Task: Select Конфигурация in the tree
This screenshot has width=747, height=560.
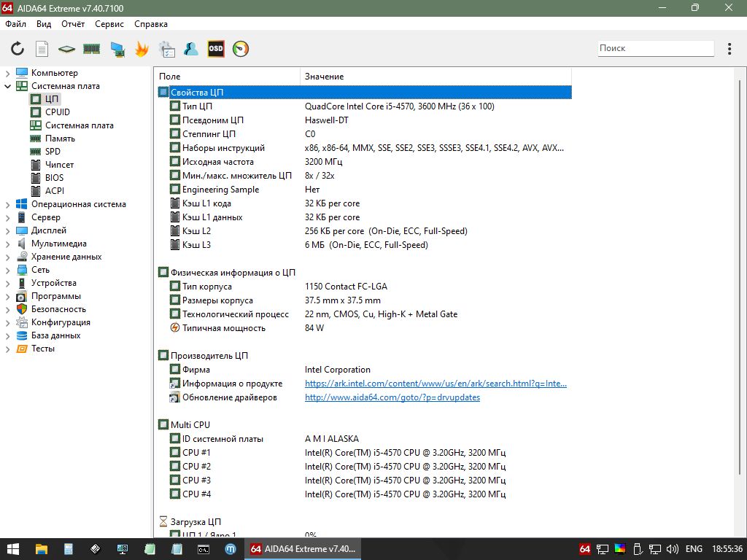Action: (x=61, y=322)
